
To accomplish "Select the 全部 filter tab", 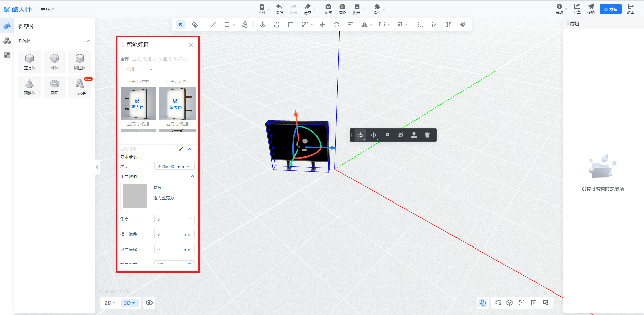I will [x=125, y=59].
